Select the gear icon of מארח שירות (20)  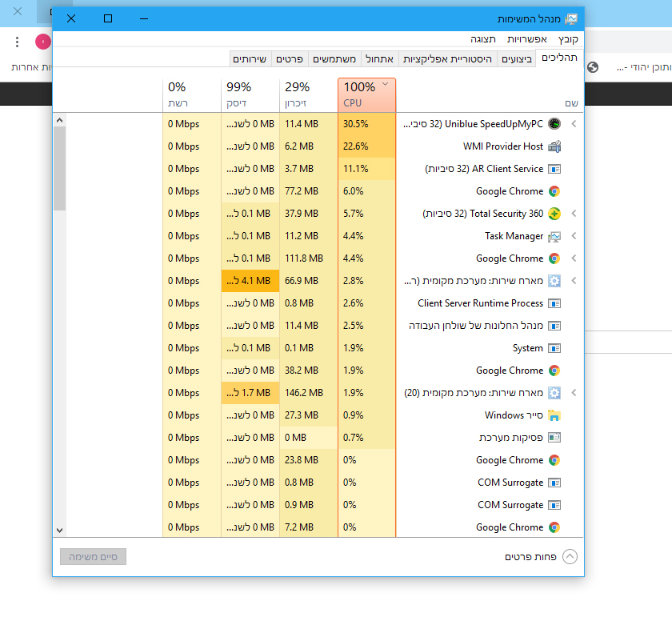click(554, 393)
